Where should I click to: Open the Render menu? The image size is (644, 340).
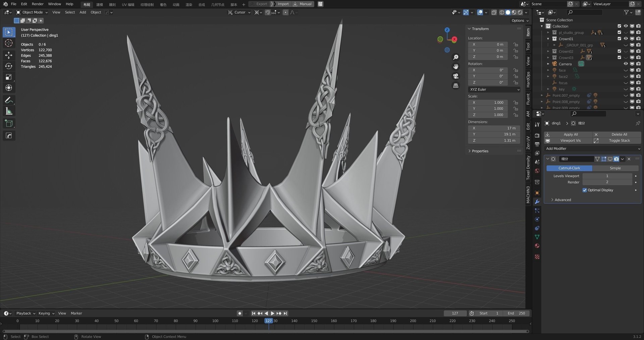coord(38,4)
